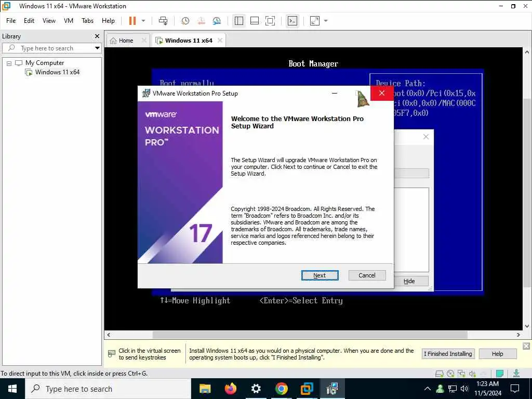Pause the VM with the orange pause icon
The width and height of the screenshot is (532, 399).
[132, 21]
